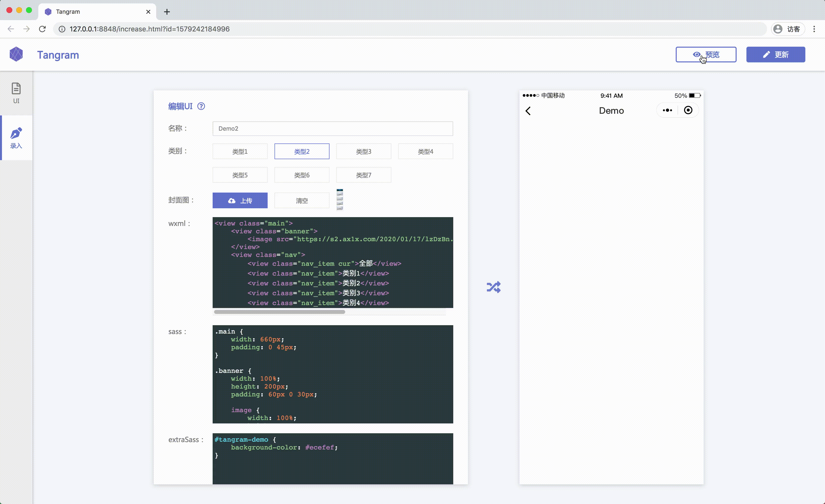Click the wxml editor horizontal scrollbar
The height and width of the screenshot is (504, 825).
tap(279, 312)
